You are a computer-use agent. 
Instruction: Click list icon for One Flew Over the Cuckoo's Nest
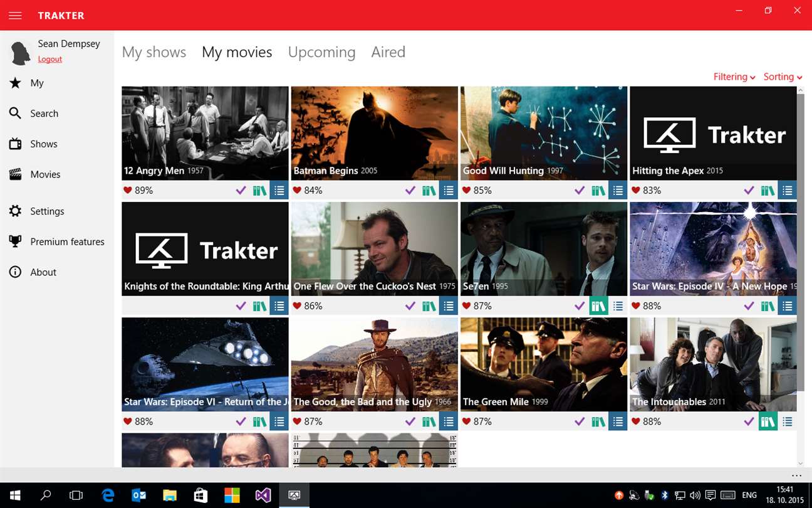point(449,306)
